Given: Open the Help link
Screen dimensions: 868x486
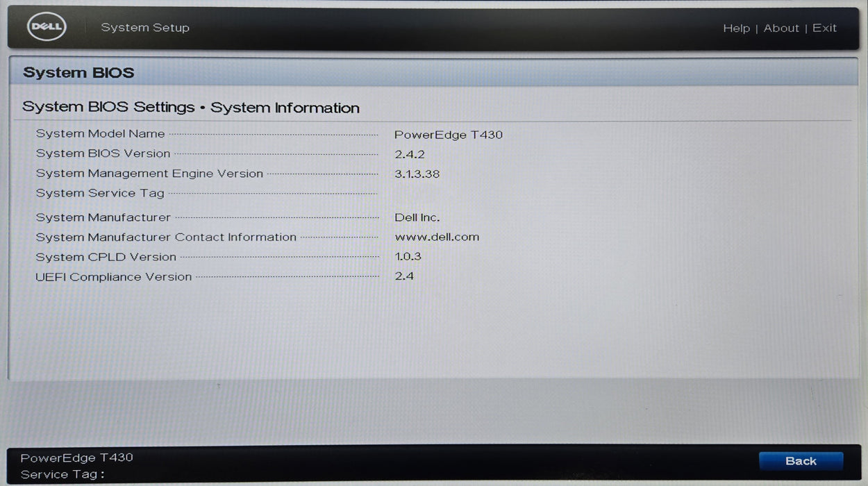Looking at the screenshot, I should pyautogui.click(x=736, y=28).
